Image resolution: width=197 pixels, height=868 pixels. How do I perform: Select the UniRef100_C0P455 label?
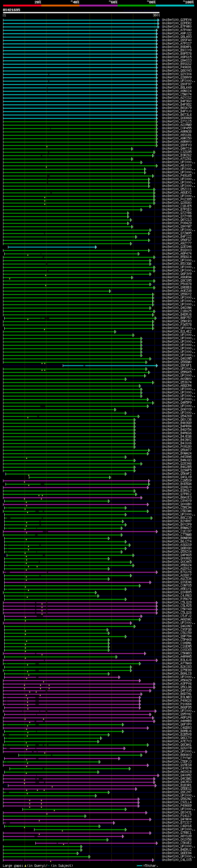tap(177, 128)
